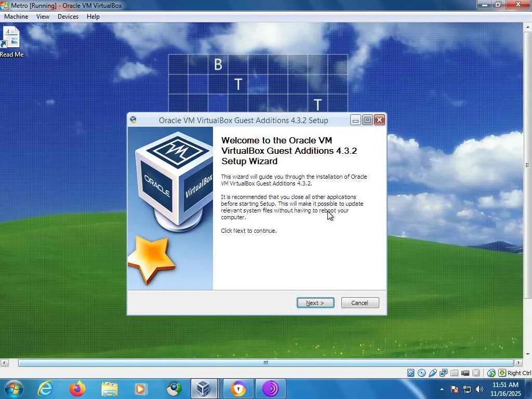Click the virtualization features status icon
This screenshot has width=532, height=399.
point(476,373)
